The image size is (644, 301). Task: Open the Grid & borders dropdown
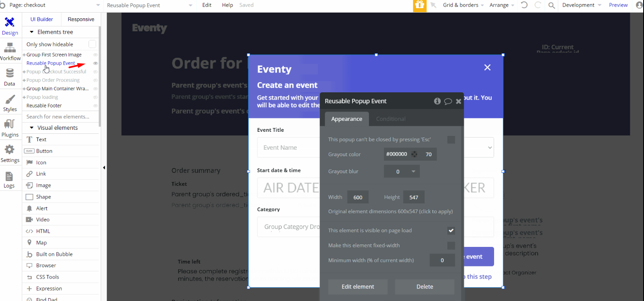click(x=463, y=5)
